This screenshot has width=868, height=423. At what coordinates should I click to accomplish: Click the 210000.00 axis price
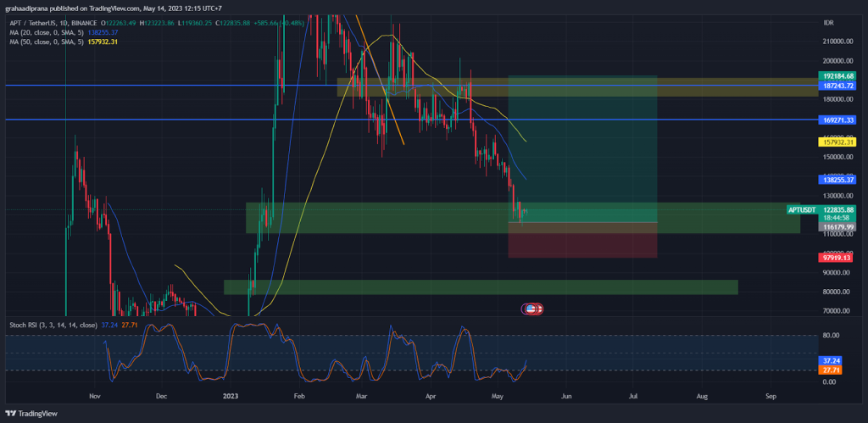(838, 42)
